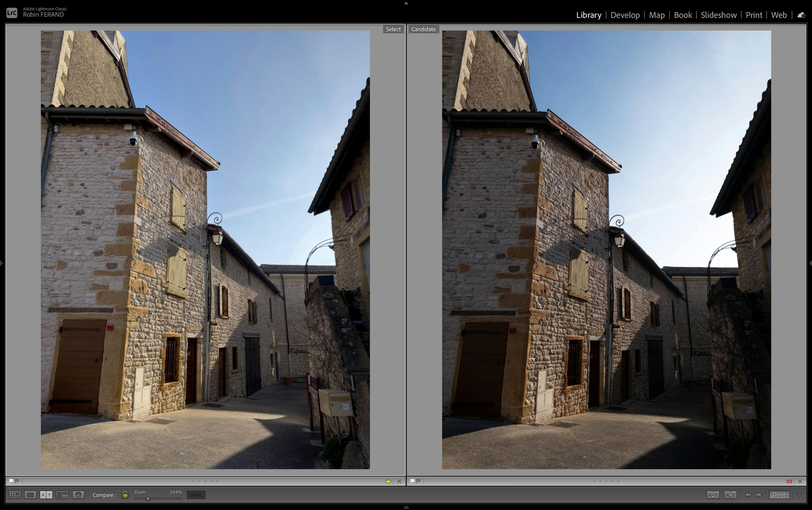Screen dimensions: 812x510
Task: Click the Lightroom Classic Lrc logo
Action: 12,13
